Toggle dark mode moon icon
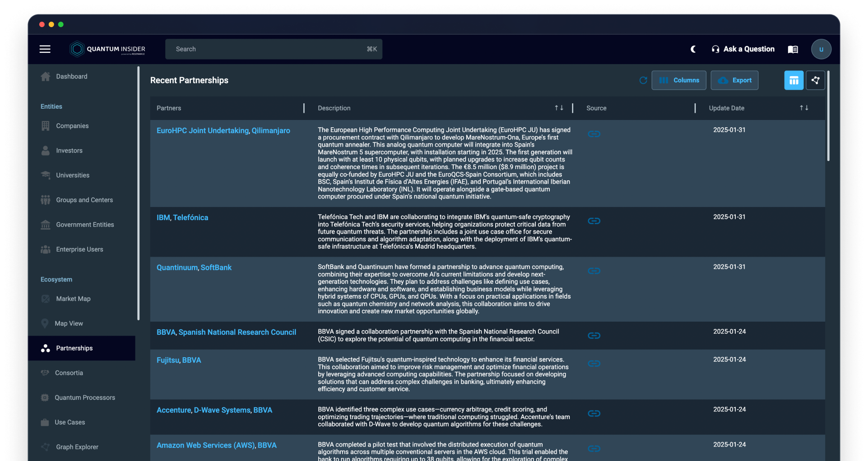Screen dimensions: 868x461 tap(693, 49)
